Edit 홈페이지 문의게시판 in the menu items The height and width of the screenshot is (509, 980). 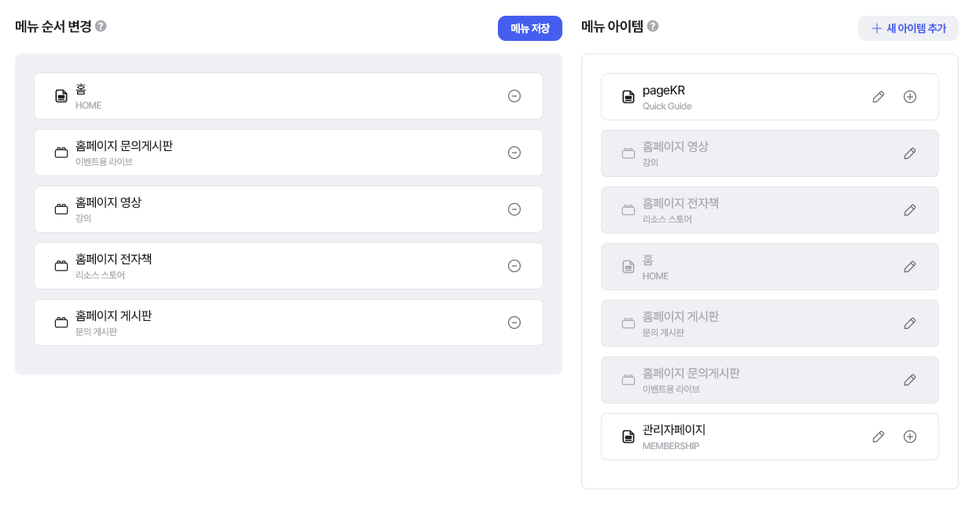[x=910, y=380]
